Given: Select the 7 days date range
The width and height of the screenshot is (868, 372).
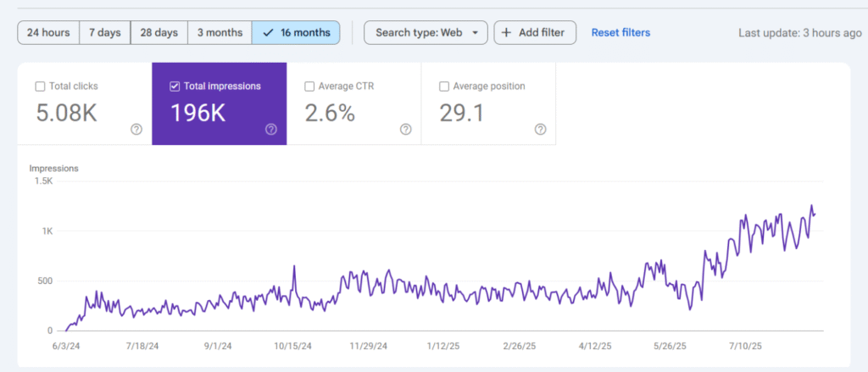Looking at the screenshot, I should pyautogui.click(x=104, y=33).
